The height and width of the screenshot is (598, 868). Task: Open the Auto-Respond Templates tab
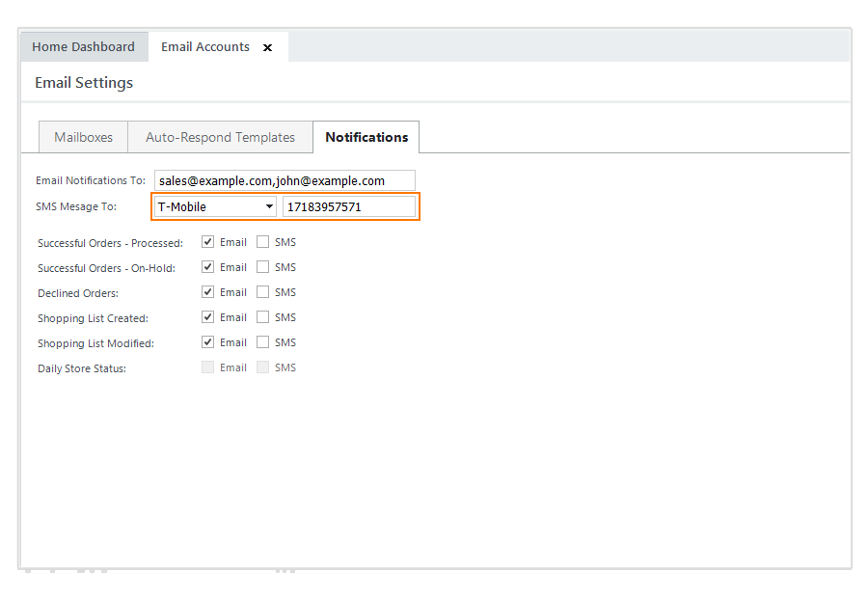220,137
